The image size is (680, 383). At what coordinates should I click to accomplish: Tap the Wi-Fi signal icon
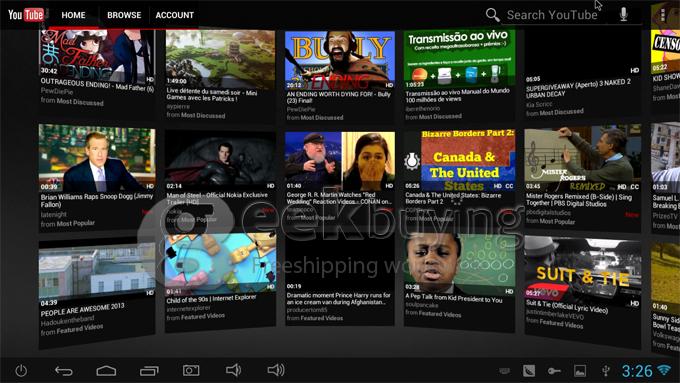(664, 370)
